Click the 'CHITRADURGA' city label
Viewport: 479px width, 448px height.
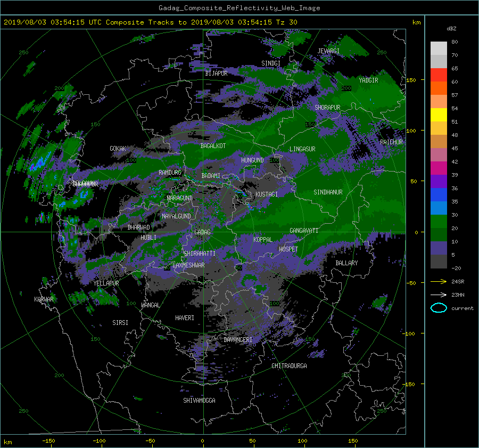(x=290, y=366)
